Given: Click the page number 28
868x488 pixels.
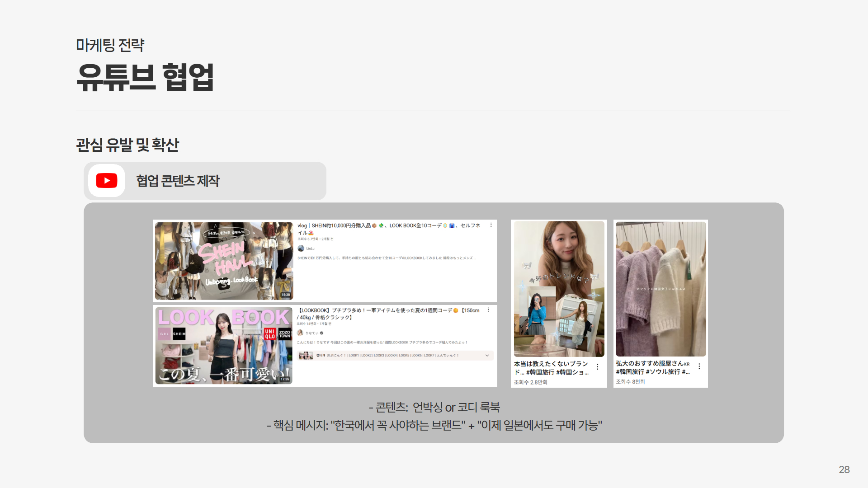Looking at the screenshot, I should tap(844, 469).
